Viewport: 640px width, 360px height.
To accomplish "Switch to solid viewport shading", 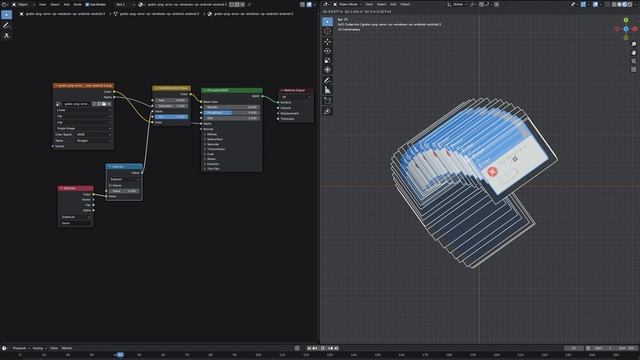I will pyautogui.click(x=619, y=4).
